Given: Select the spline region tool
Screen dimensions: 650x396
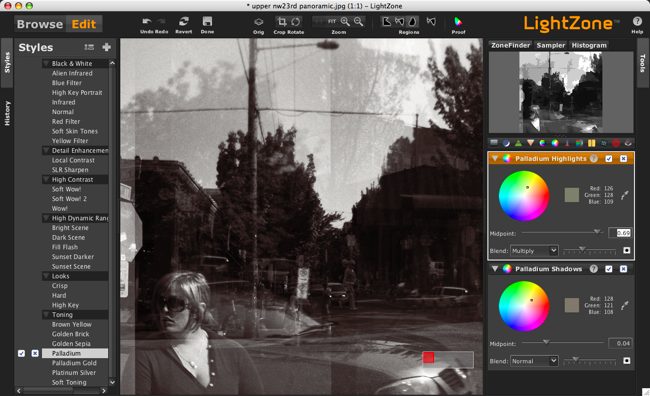Looking at the screenshot, I should click(x=400, y=22).
